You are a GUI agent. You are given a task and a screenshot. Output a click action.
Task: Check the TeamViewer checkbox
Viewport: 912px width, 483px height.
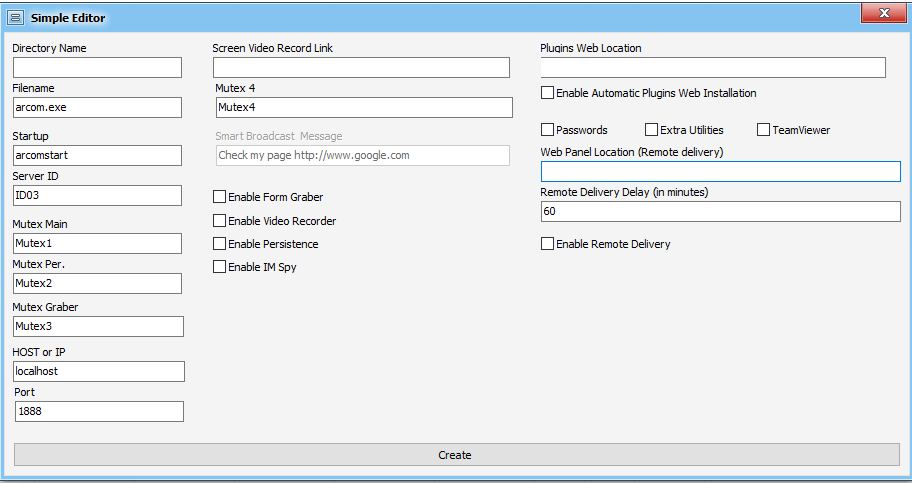point(763,130)
